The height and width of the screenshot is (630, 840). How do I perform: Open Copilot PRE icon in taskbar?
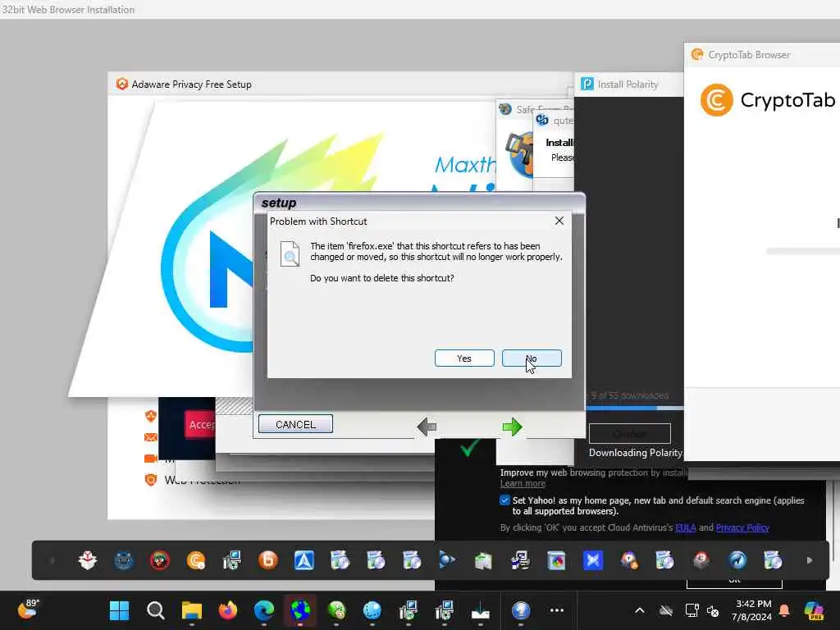(814, 610)
